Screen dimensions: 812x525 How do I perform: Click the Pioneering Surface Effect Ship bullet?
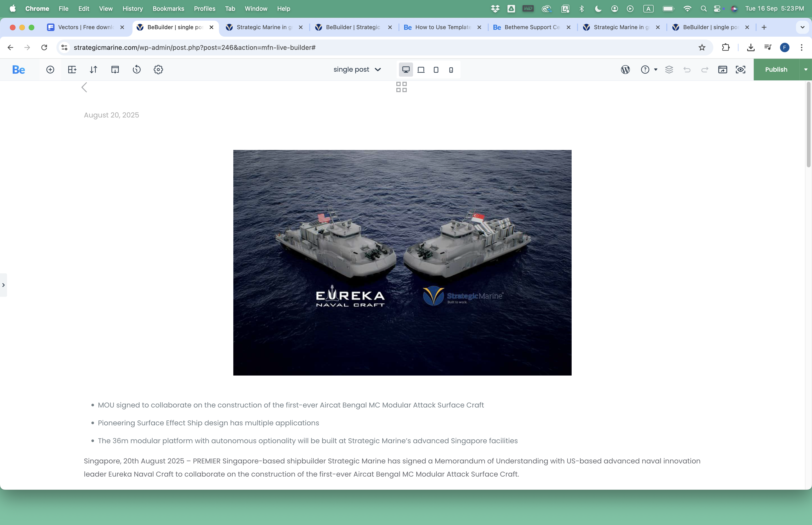pyautogui.click(x=208, y=423)
